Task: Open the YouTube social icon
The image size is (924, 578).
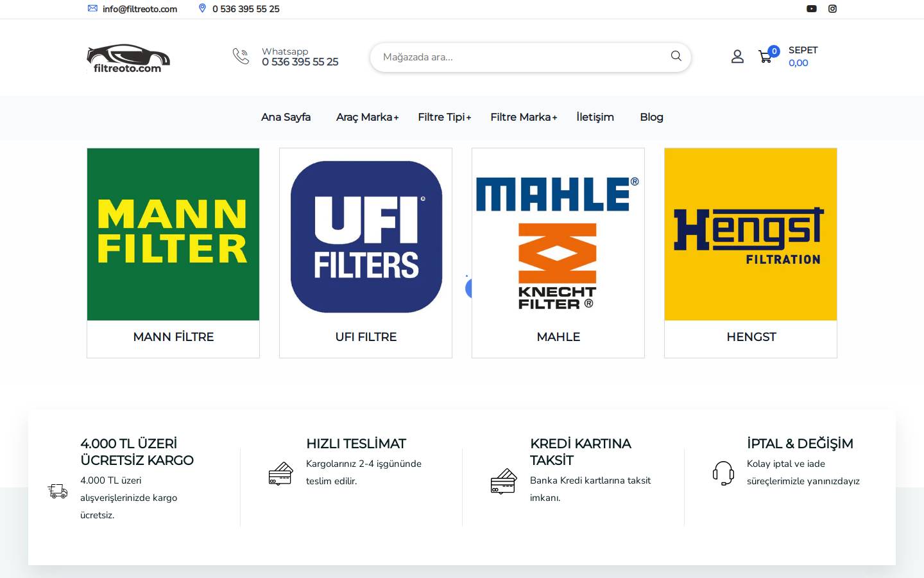Action: pyautogui.click(x=812, y=8)
